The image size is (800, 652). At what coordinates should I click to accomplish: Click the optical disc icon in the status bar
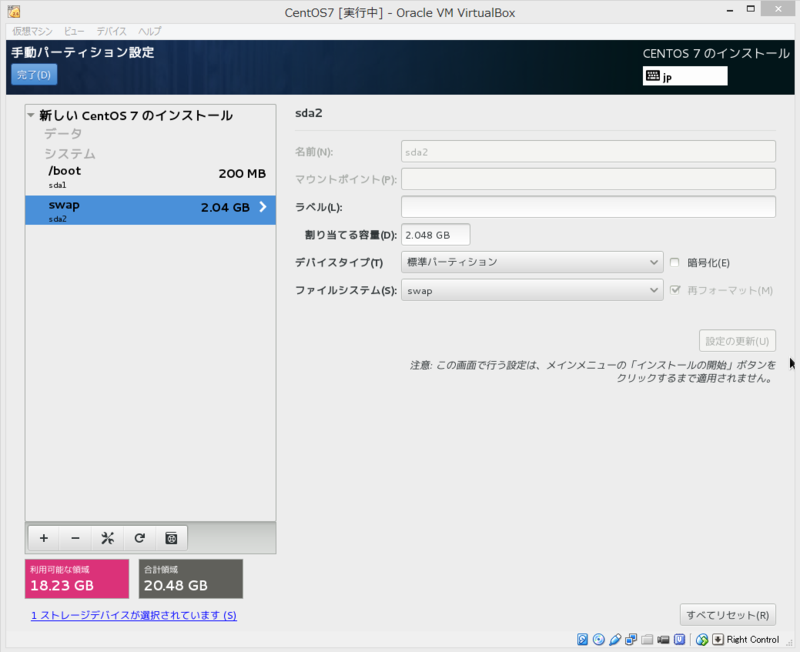(598, 639)
